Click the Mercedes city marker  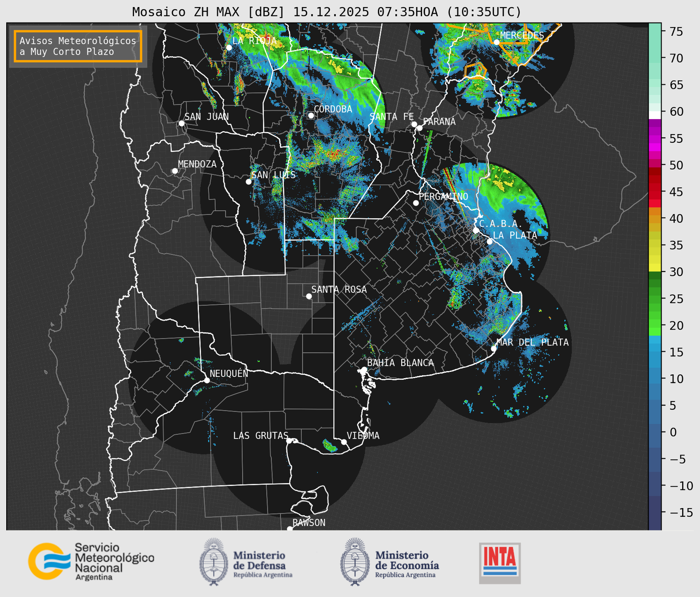point(496,42)
